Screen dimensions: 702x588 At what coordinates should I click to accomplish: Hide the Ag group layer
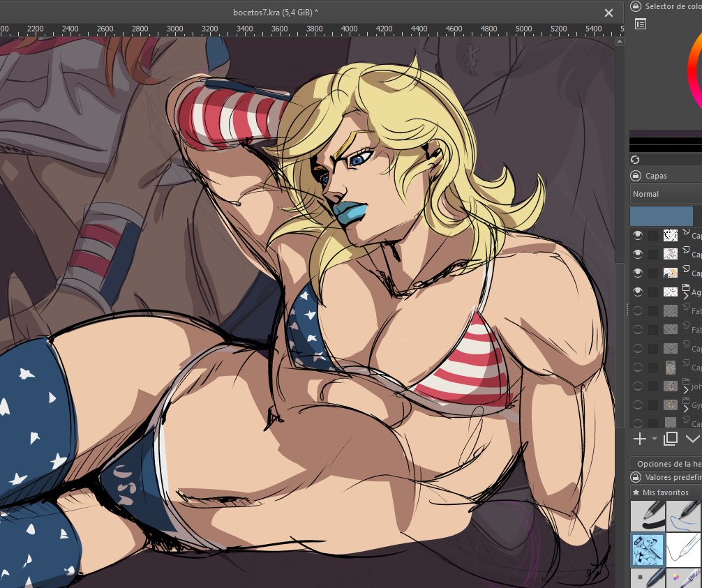pyautogui.click(x=638, y=292)
